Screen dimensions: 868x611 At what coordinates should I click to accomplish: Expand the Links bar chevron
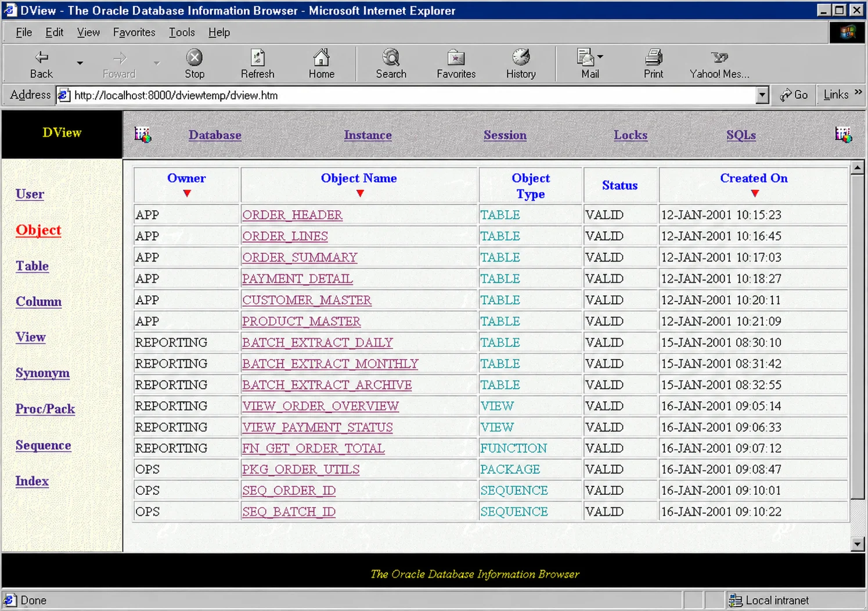(858, 92)
